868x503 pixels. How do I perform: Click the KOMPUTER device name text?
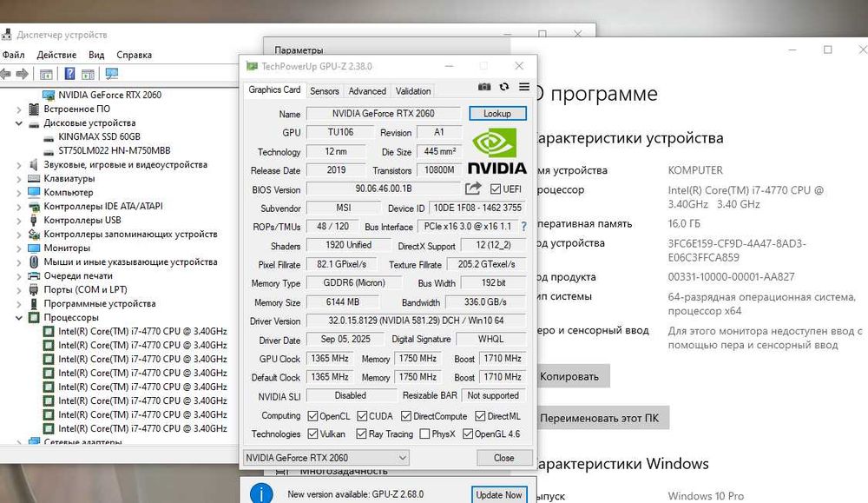695,170
